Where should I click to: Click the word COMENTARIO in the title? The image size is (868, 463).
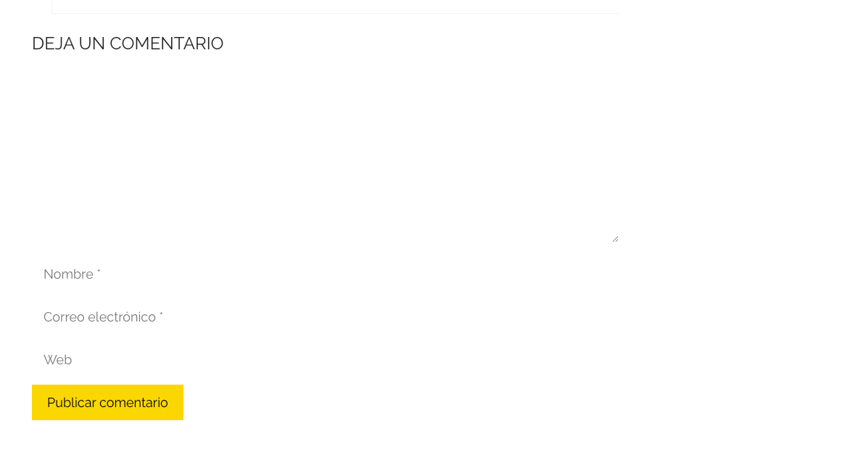tap(167, 44)
